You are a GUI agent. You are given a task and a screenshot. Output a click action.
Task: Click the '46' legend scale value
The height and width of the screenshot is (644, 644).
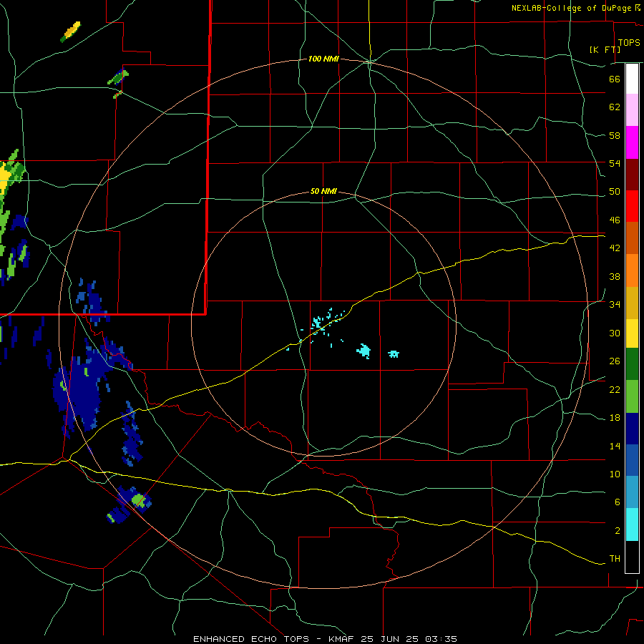(x=615, y=220)
